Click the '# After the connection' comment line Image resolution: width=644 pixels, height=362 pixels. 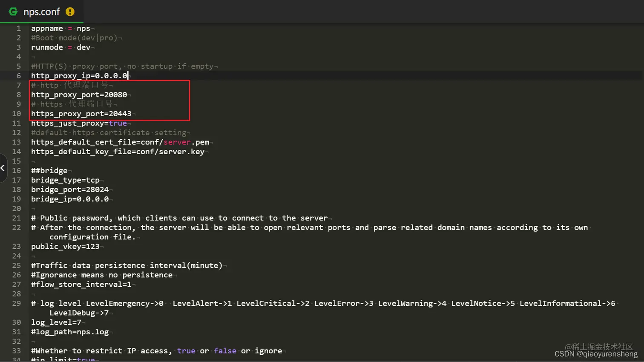click(x=309, y=227)
